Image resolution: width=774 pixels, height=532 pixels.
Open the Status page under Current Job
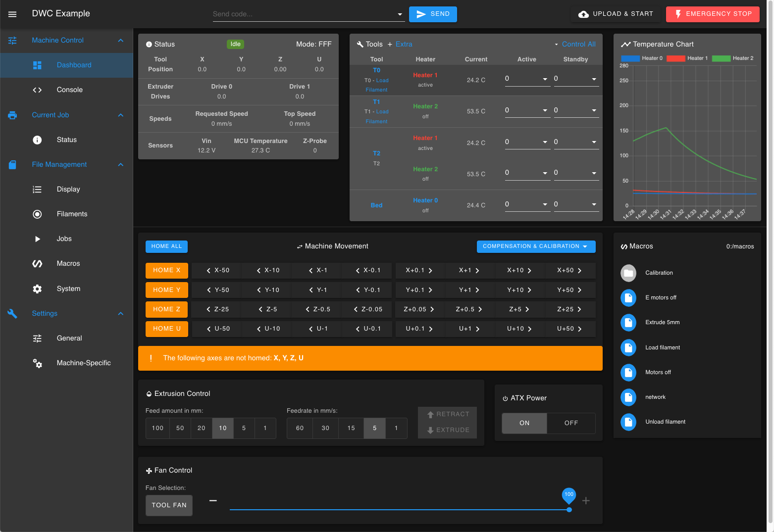66,140
